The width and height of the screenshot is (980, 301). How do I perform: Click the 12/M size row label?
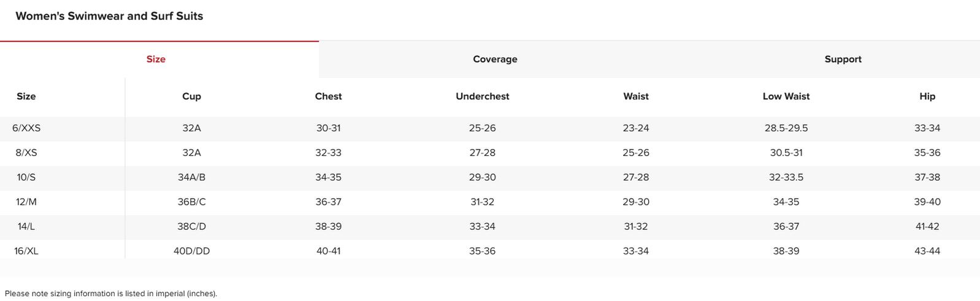[x=26, y=202]
